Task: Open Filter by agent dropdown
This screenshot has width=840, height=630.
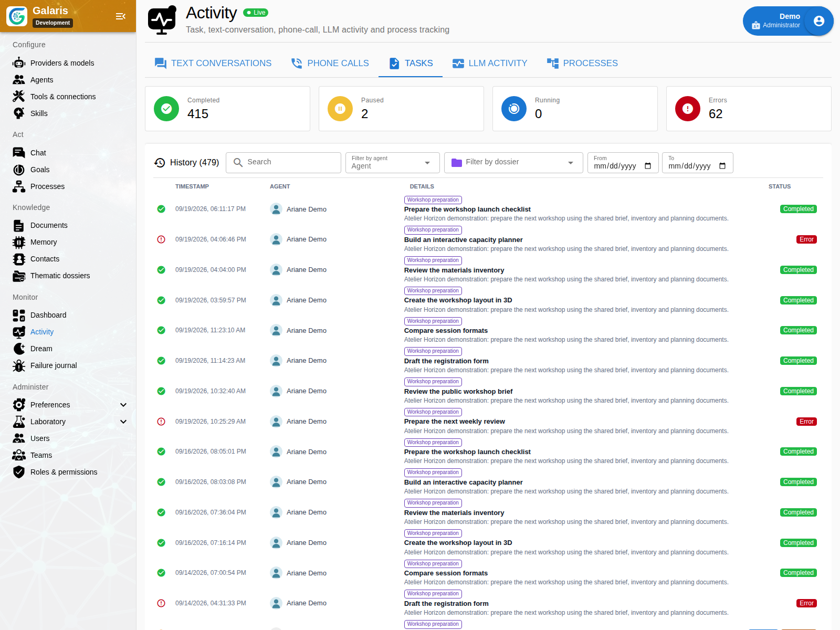Action: pyautogui.click(x=392, y=163)
